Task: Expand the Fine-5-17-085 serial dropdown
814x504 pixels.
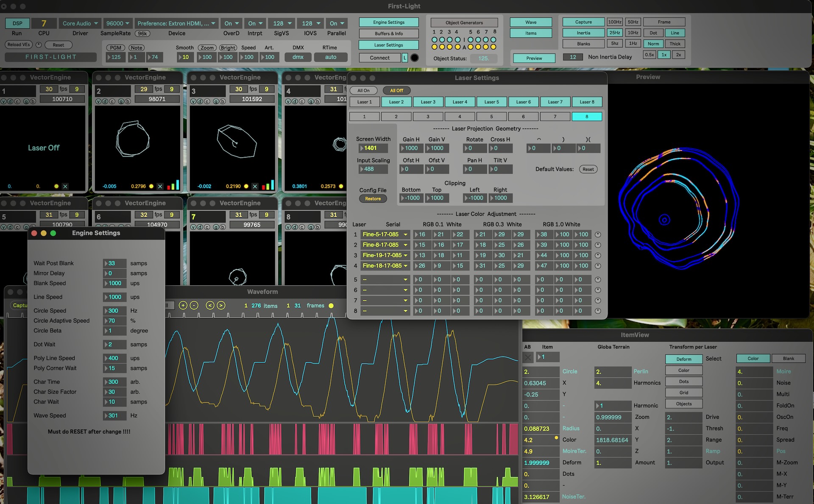Action: [405, 234]
